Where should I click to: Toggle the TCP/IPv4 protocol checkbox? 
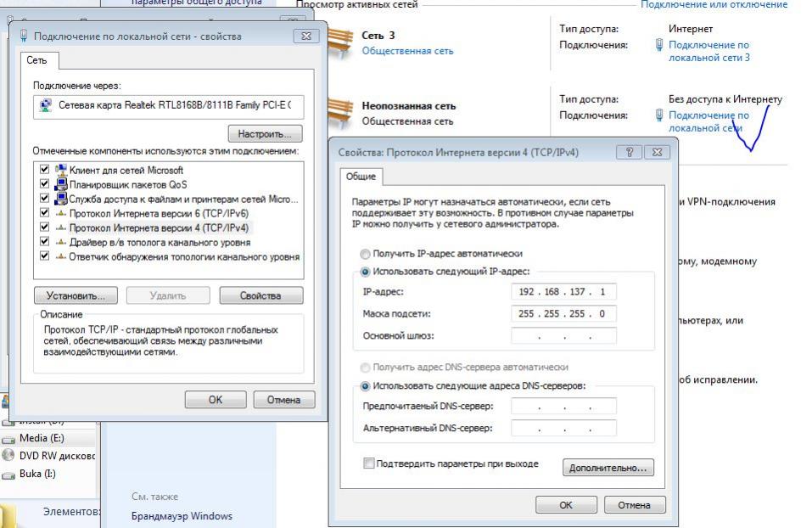pos(44,227)
